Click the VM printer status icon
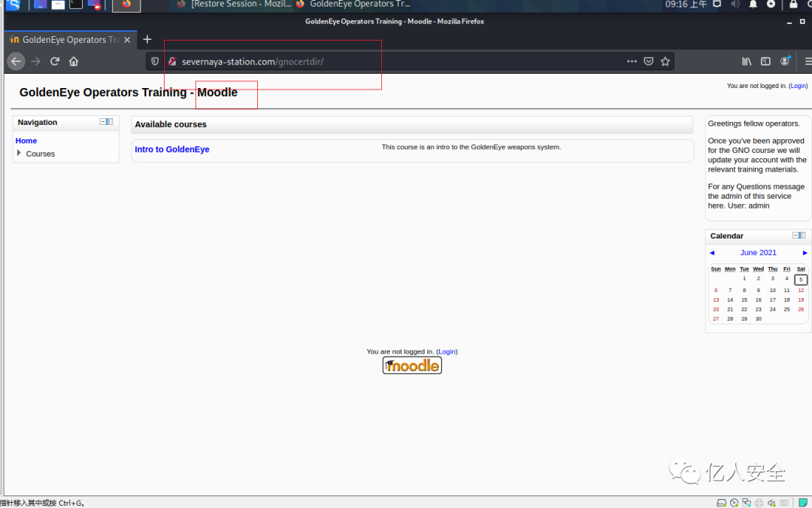Image resolution: width=812 pixels, height=508 pixels. [x=759, y=503]
